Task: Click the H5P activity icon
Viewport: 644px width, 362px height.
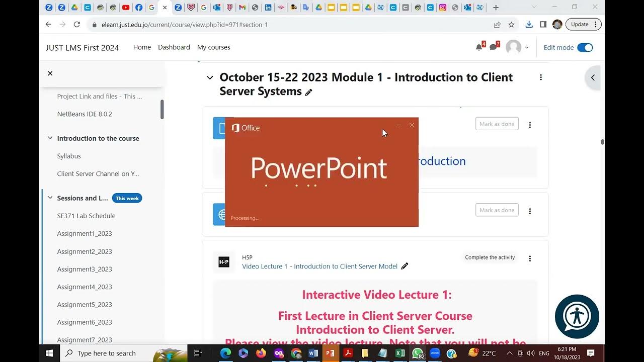Action: (224, 262)
